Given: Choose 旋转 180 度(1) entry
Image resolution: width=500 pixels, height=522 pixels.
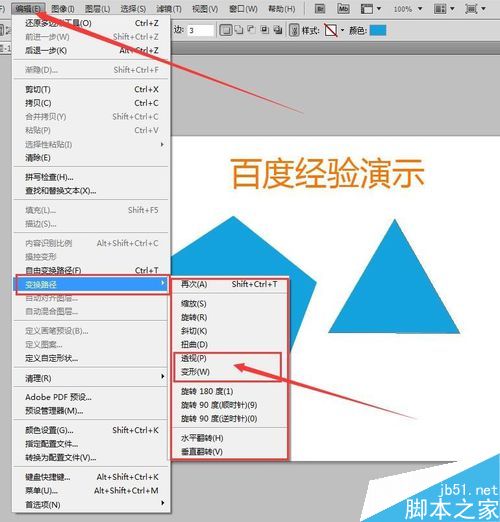Looking at the screenshot, I should tap(229, 391).
